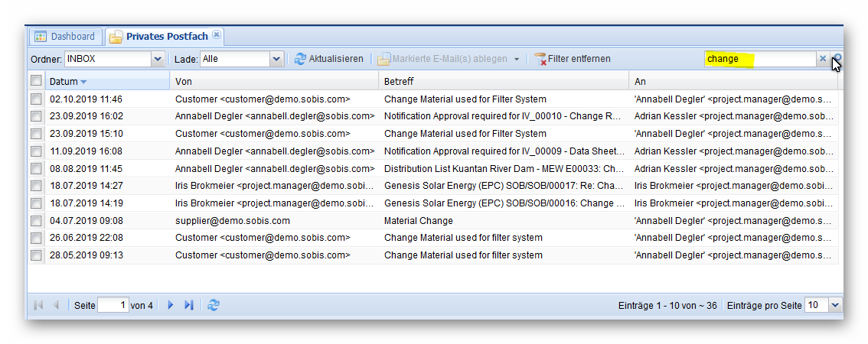Image resolution: width=868 pixels, height=344 pixels.
Task: Click the Seite page number field
Action: coord(113,305)
